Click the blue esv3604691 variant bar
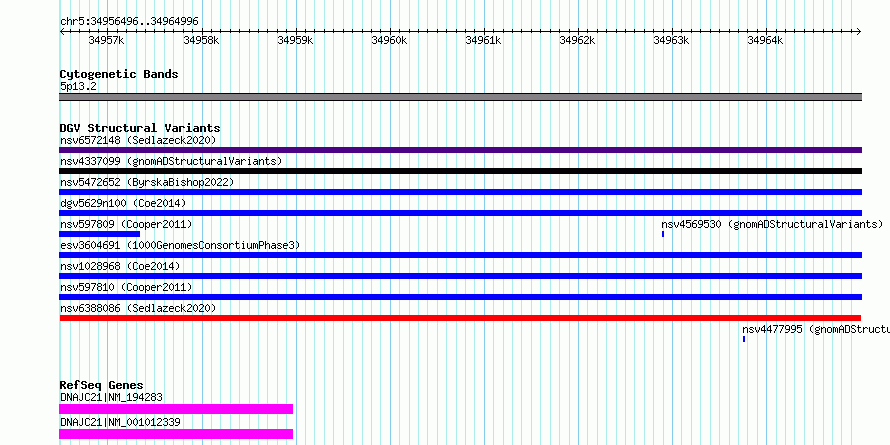The height and width of the screenshot is (445, 890). coord(460,255)
